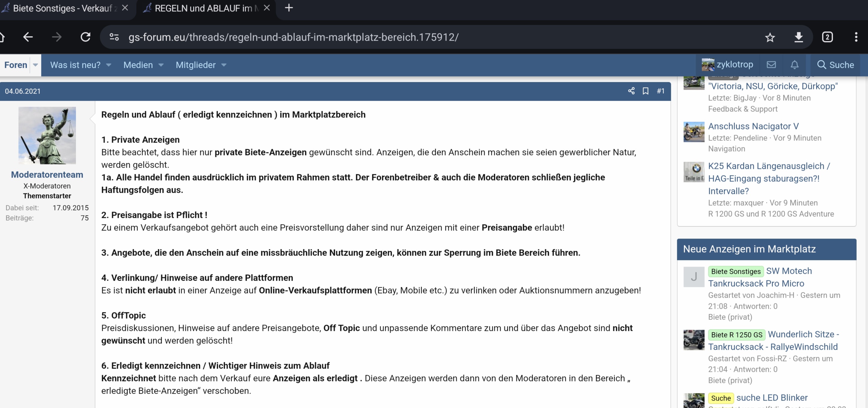The width and height of the screenshot is (868, 408).
Task: Expand the Foren dropdown arrow
Action: pyautogui.click(x=35, y=65)
